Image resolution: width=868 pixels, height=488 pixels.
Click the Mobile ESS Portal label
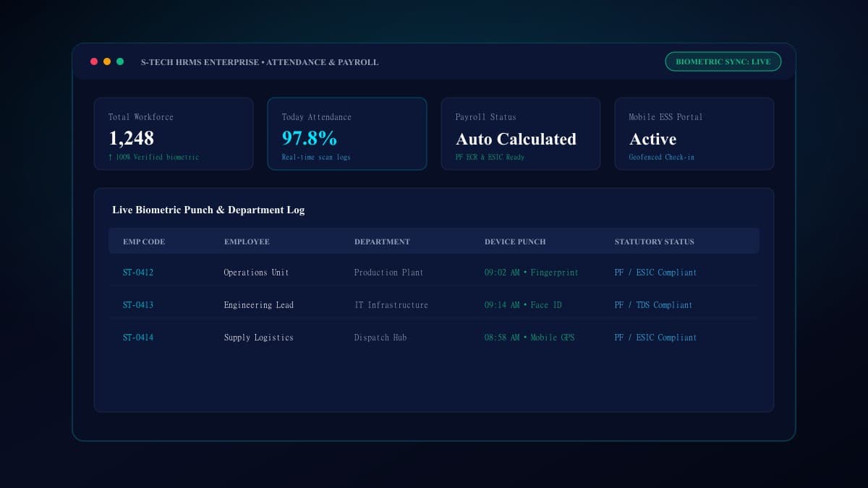(665, 117)
